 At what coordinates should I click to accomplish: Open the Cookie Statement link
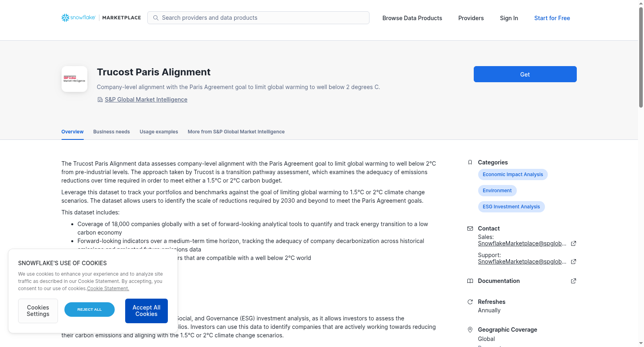click(108, 289)
